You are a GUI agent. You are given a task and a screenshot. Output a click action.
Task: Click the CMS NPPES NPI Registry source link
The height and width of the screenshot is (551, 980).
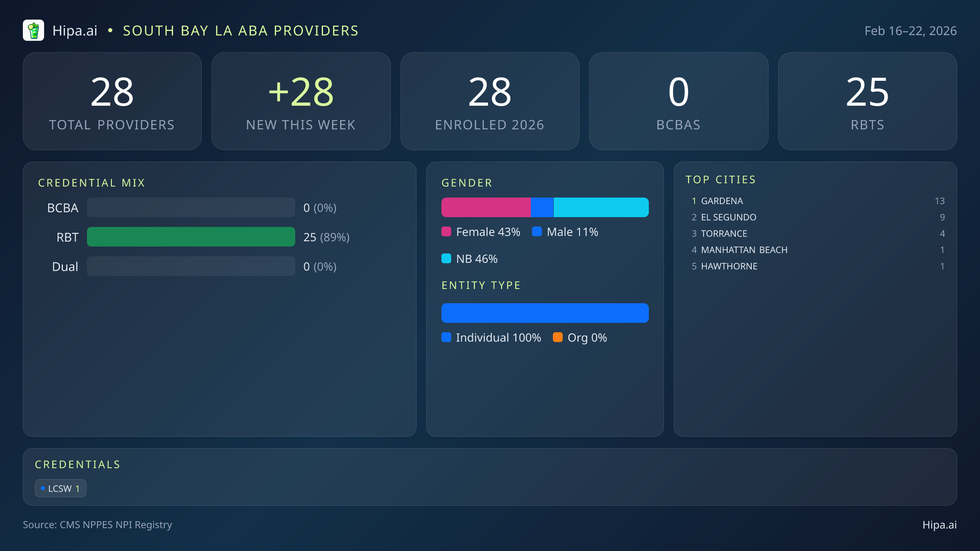coord(98,525)
